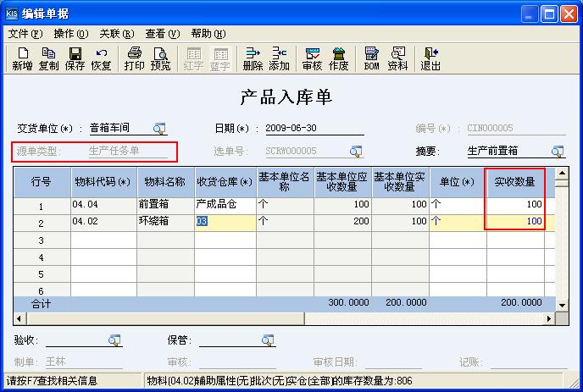The image size is (583, 392).
Task: Open print preview with 预览 icon
Action: click(161, 58)
